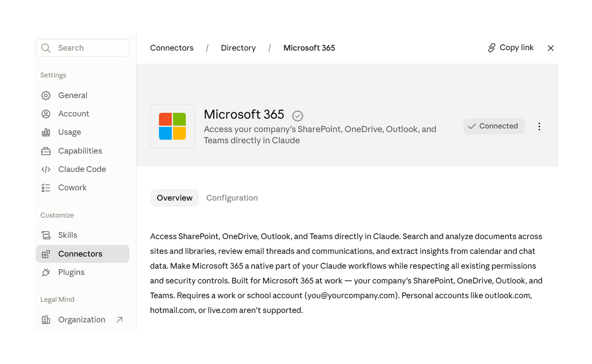The width and height of the screenshot is (592, 364).
Task: Click the Connected status button
Action: click(x=494, y=126)
